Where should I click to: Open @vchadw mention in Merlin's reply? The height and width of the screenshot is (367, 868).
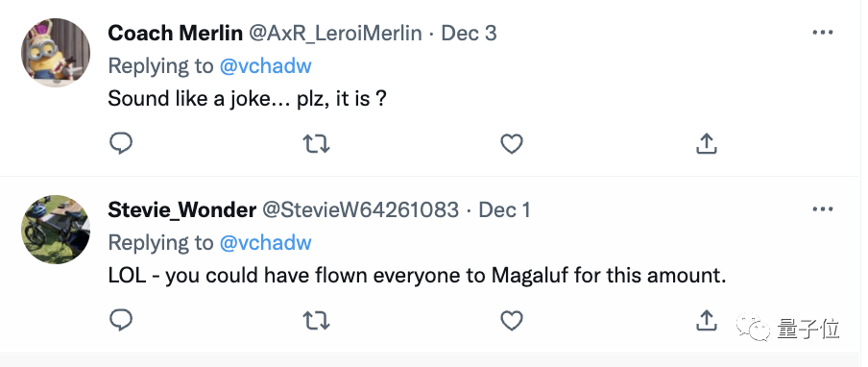coord(266,66)
